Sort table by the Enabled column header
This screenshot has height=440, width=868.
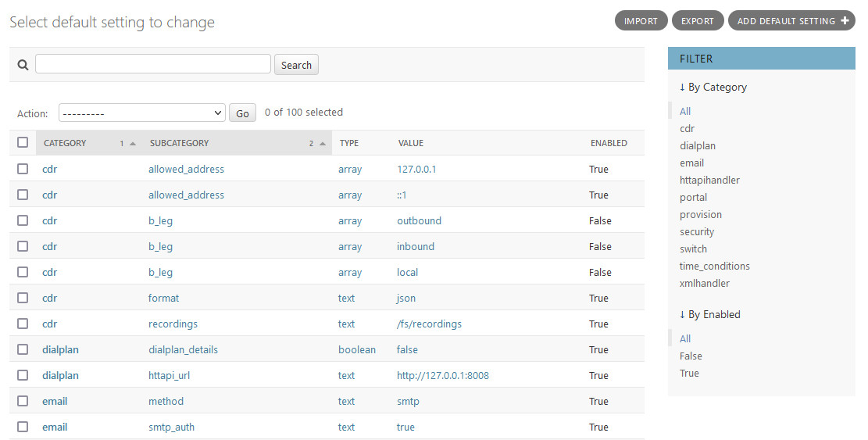click(x=609, y=143)
